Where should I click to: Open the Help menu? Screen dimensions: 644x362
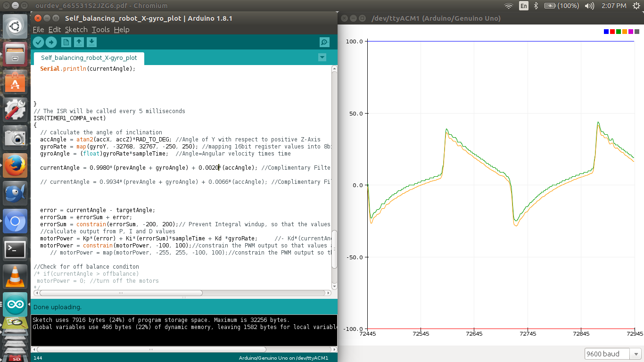[x=122, y=29]
